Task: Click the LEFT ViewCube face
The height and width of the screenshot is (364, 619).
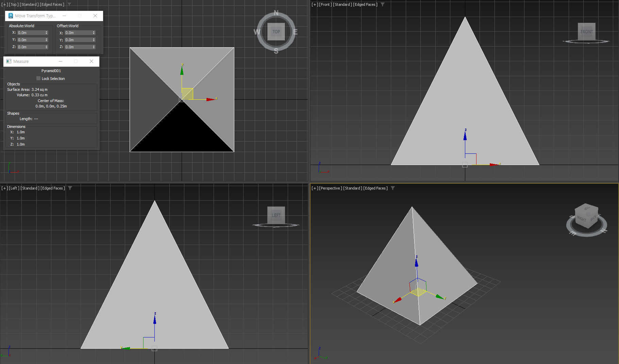Action: click(276, 215)
